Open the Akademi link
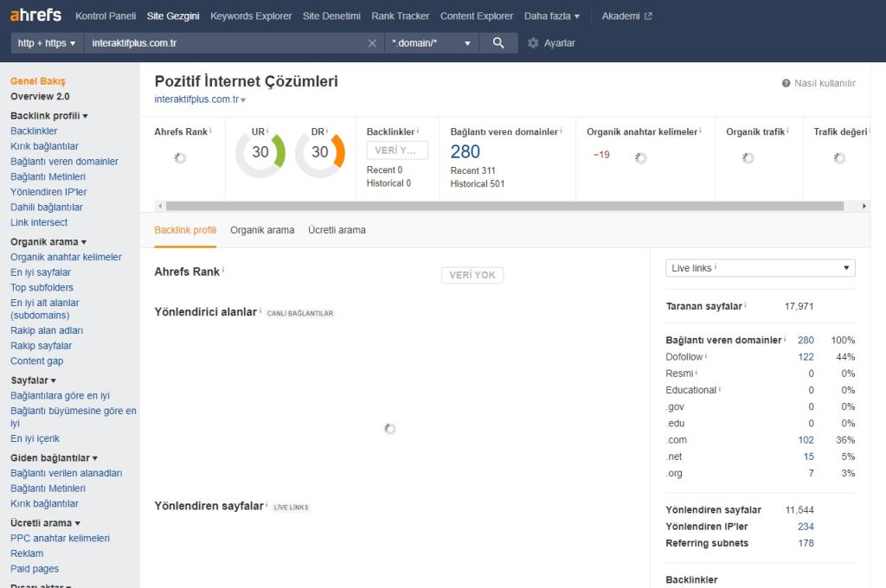 pos(620,16)
